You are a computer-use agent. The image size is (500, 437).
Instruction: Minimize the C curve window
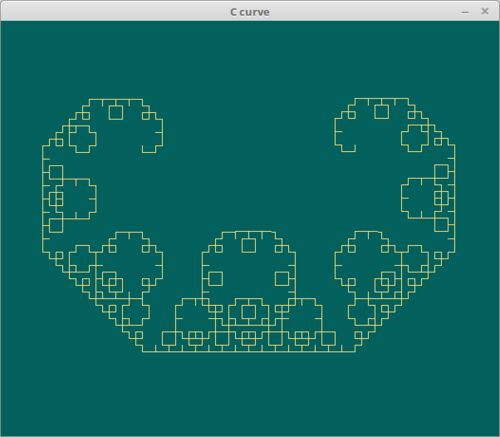tap(465, 12)
